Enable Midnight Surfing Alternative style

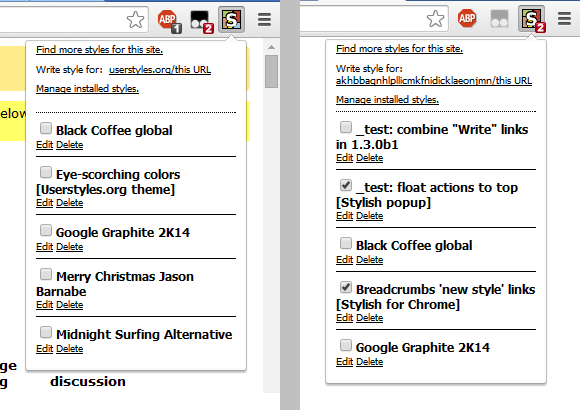46,332
